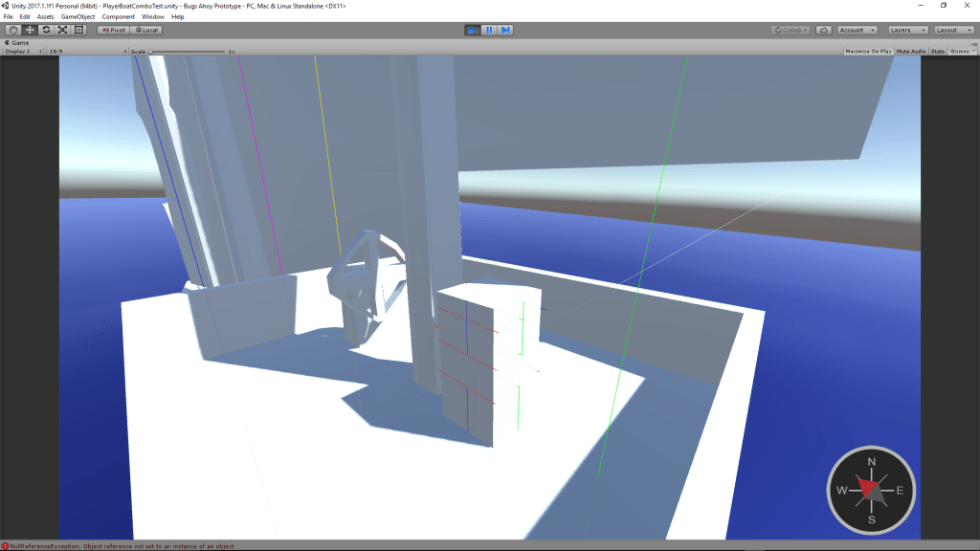This screenshot has width=980, height=551.
Task: Expand the Layout dropdown
Action: pos(953,30)
